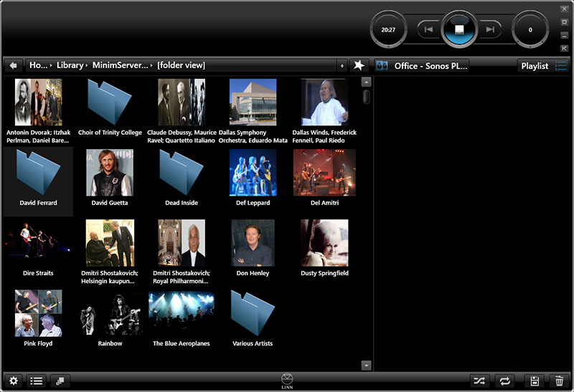The width and height of the screenshot is (574, 392).
Task: Toggle shuffle playback
Action: [479, 381]
